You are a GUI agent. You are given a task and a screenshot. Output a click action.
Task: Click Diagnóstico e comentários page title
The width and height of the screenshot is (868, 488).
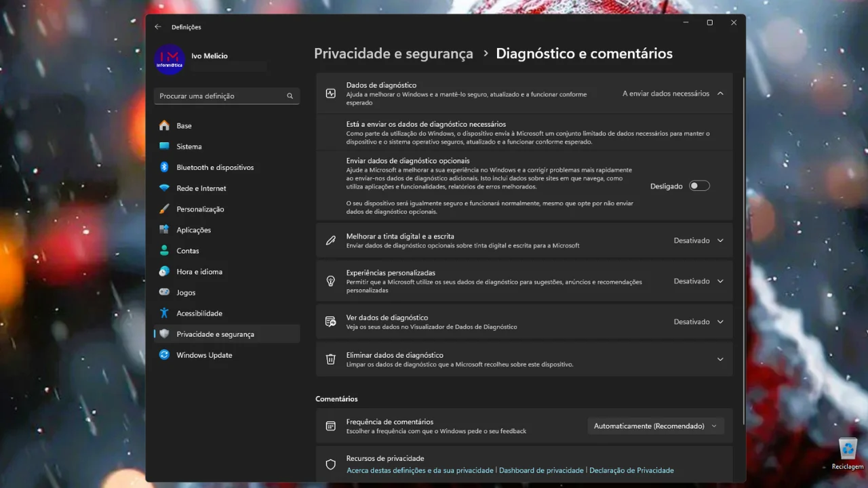(585, 54)
